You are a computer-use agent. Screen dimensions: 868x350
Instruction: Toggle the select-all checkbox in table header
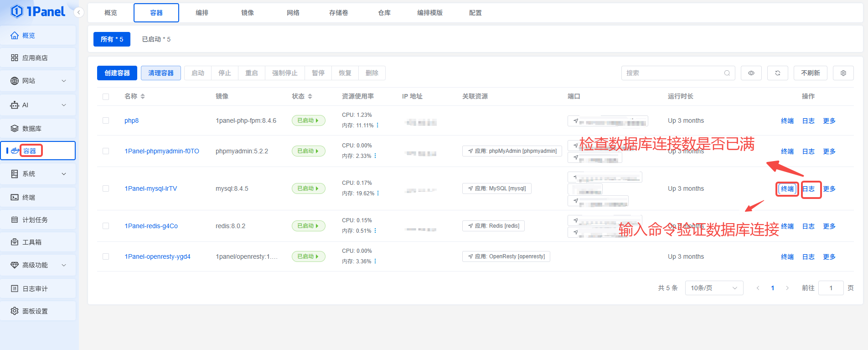tap(106, 96)
